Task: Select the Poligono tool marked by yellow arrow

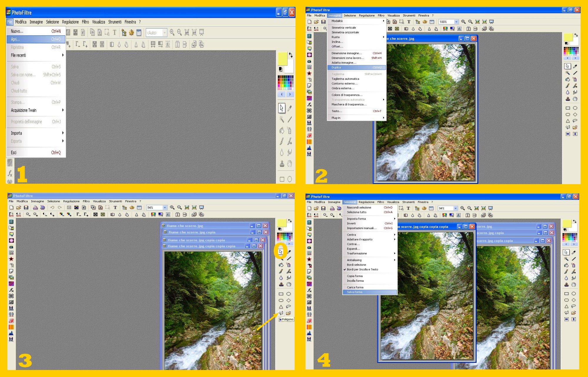Action: [281, 313]
